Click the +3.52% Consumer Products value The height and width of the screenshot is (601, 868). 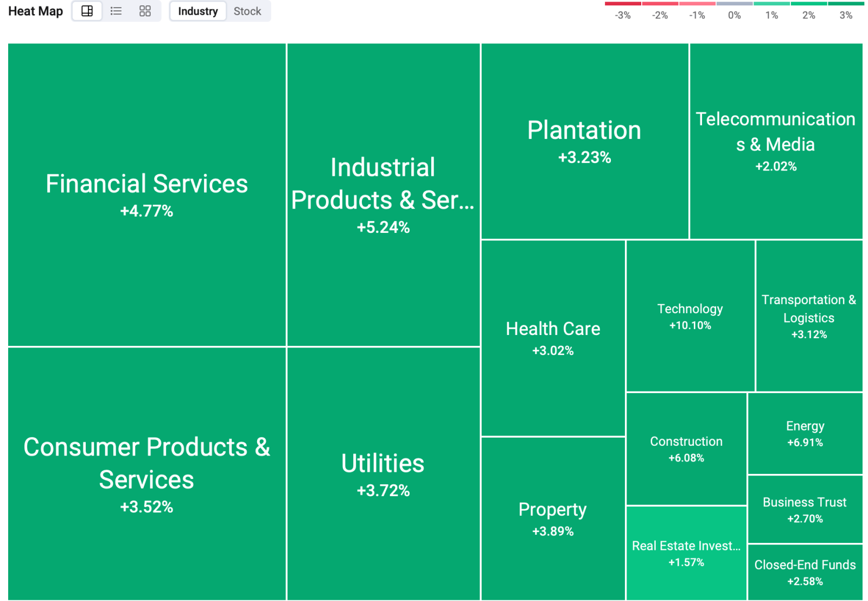point(146,507)
